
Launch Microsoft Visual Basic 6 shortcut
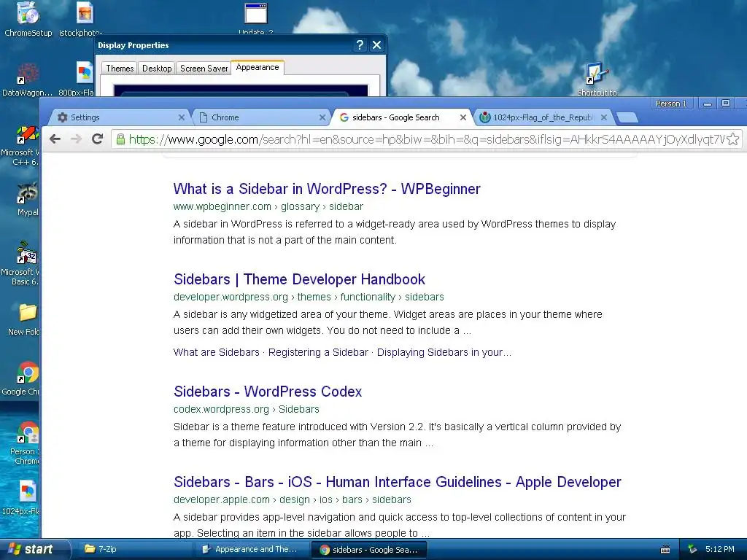tap(21, 264)
